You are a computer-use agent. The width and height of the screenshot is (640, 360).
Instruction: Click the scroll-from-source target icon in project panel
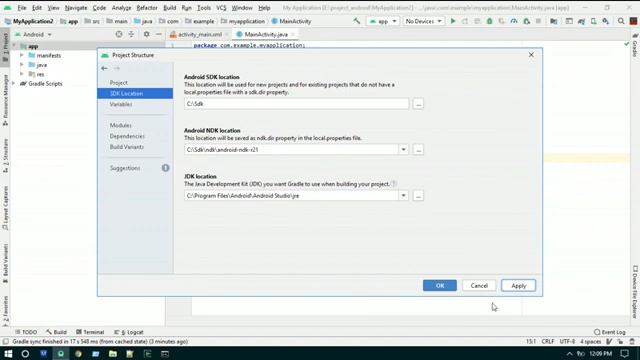(x=119, y=34)
